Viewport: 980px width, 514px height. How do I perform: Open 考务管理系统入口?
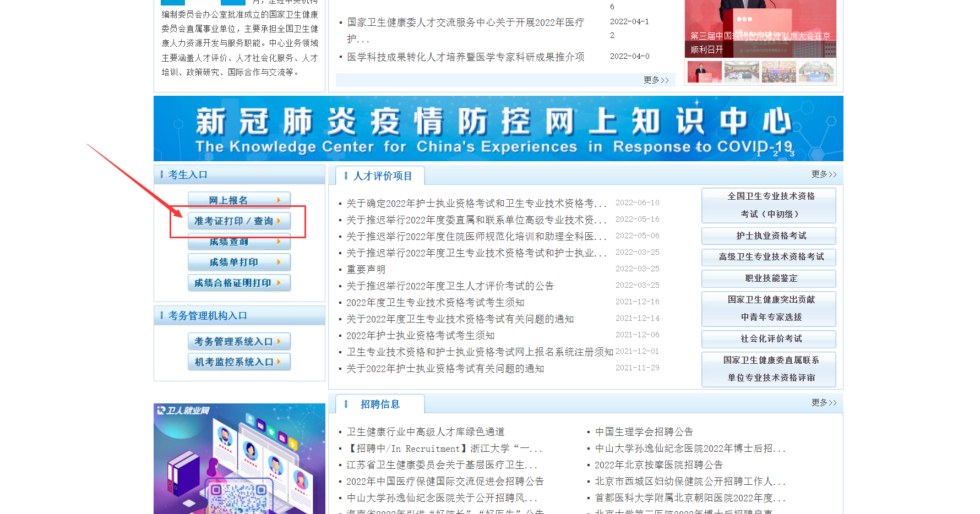tap(238, 342)
